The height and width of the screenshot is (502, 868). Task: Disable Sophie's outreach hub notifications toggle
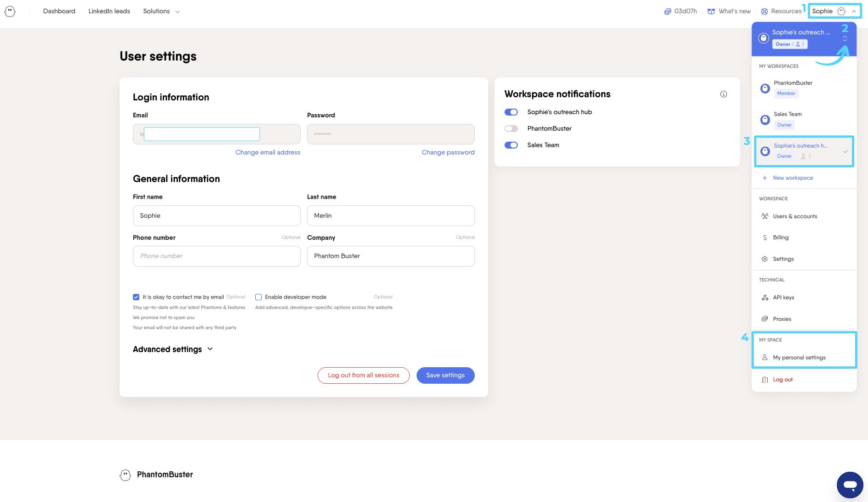tap(511, 112)
